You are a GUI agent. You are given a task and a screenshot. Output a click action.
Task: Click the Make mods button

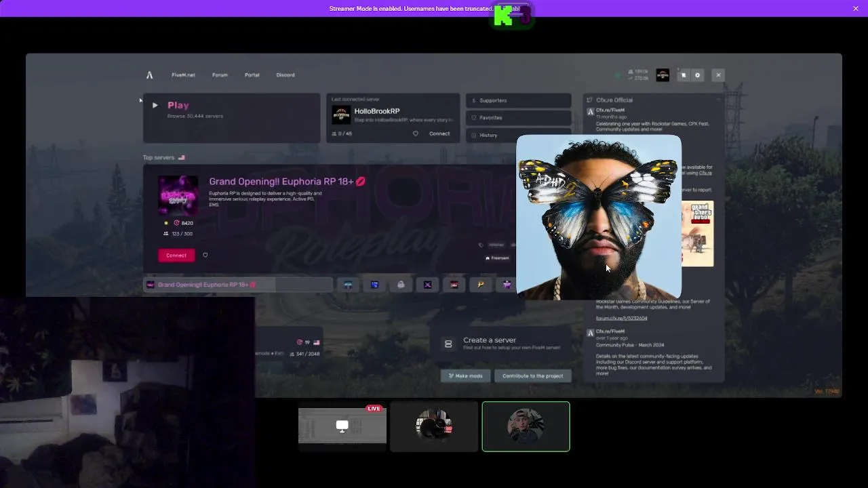[x=465, y=376]
